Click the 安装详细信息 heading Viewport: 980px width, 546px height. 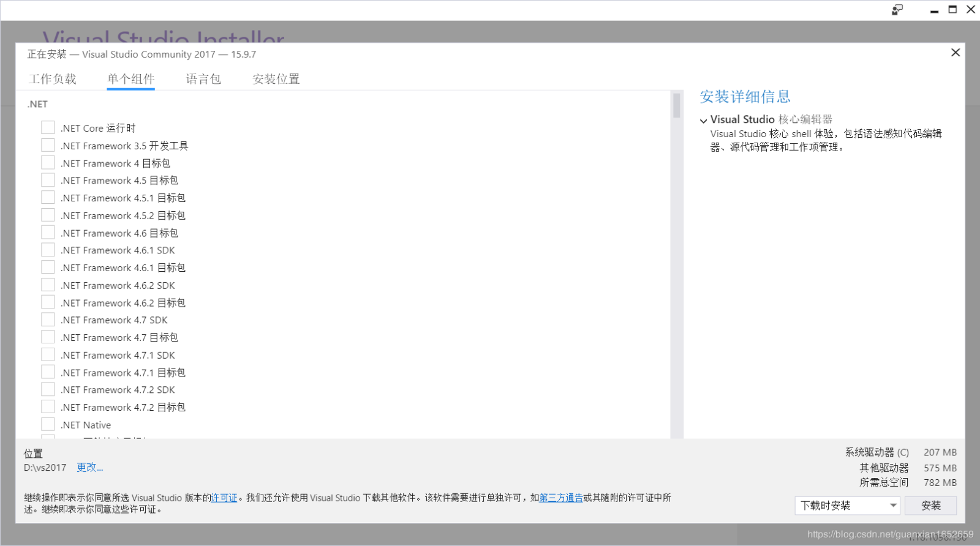pos(745,97)
